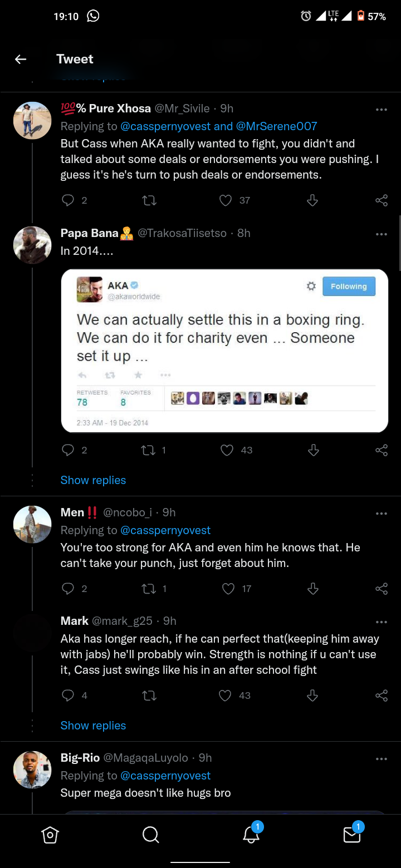
Task: Open the Home tab in bottom navigation
Action: pyautogui.click(x=50, y=835)
